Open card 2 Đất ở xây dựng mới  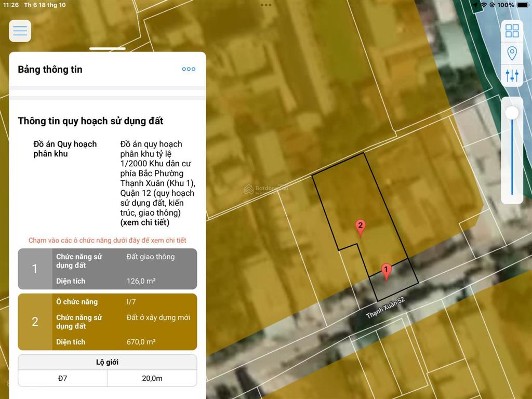point(107,322)
